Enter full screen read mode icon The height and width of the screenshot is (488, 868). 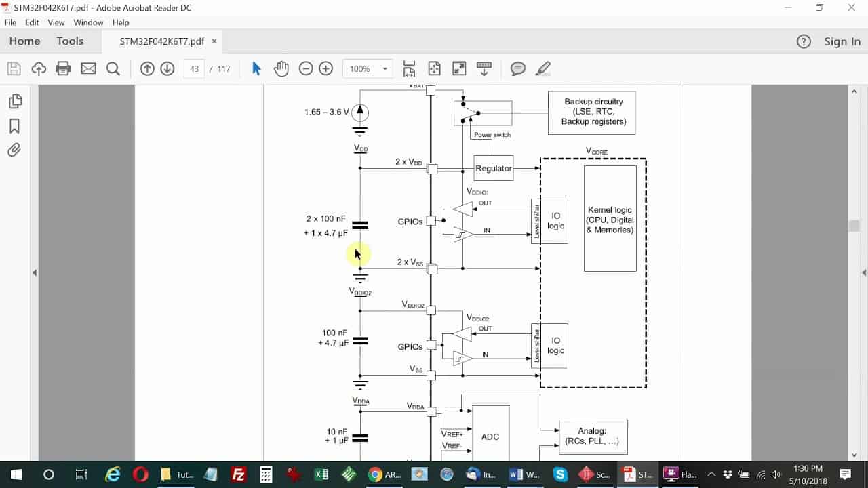pyautogui.click(x=459, y=68)
